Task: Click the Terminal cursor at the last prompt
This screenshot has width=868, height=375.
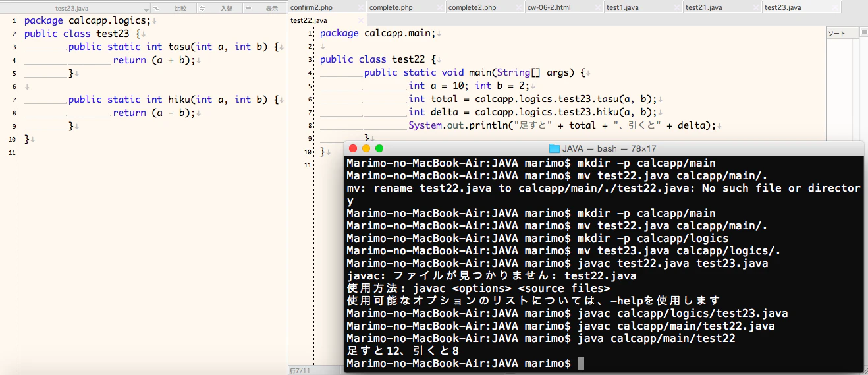Action: click(x=580, y=364)
